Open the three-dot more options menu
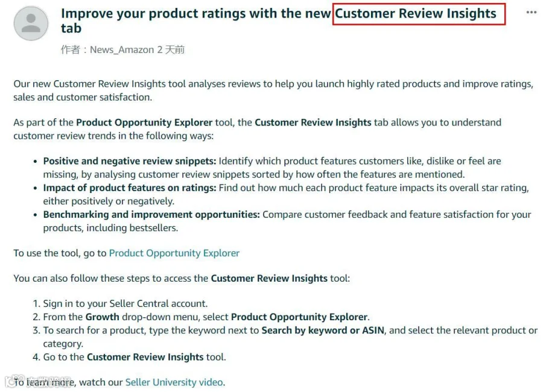 [x=531, y=13]
